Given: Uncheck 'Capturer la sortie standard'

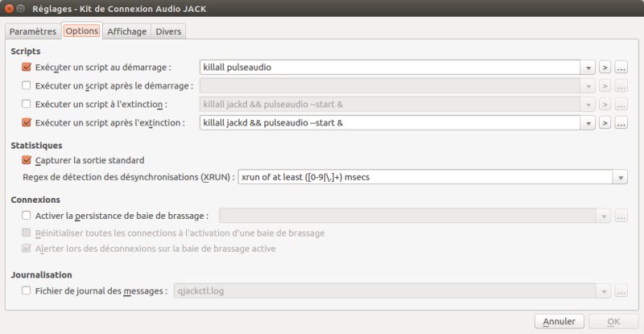Looking at the screenshot, I should pos(27,160).
